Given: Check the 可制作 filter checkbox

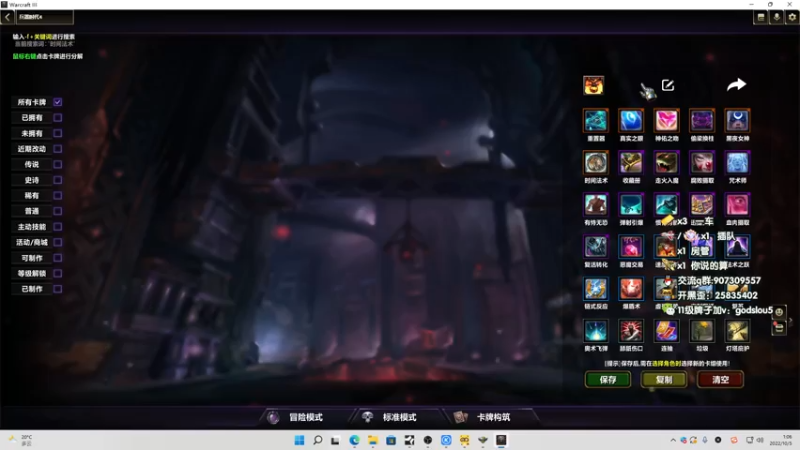Looking at the screenshot, I should (58, 258).
